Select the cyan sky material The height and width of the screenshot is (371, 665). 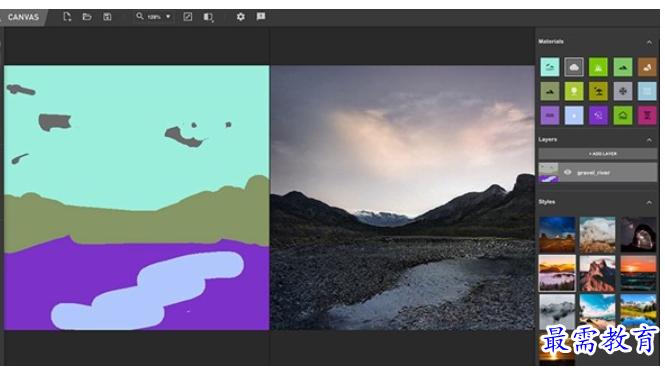550,67
